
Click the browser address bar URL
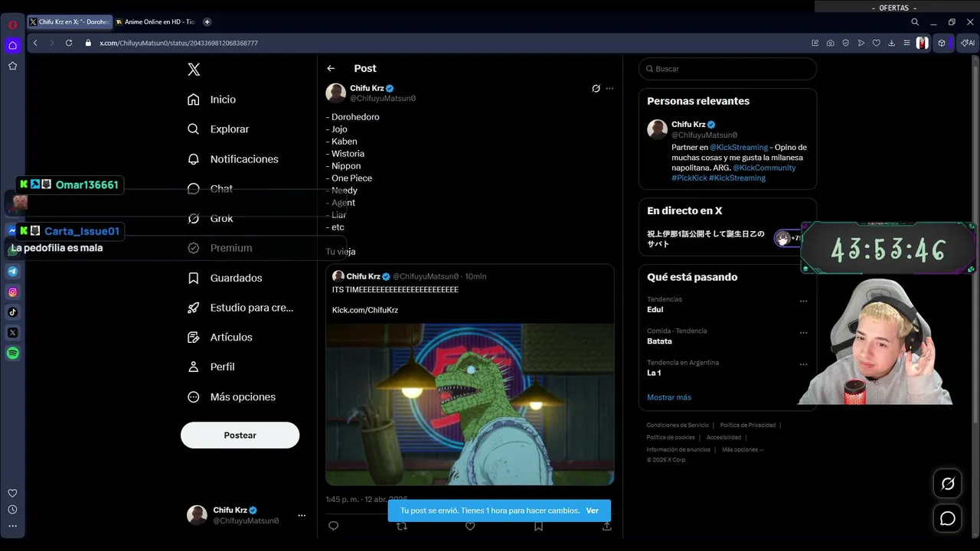pos(178,43)
